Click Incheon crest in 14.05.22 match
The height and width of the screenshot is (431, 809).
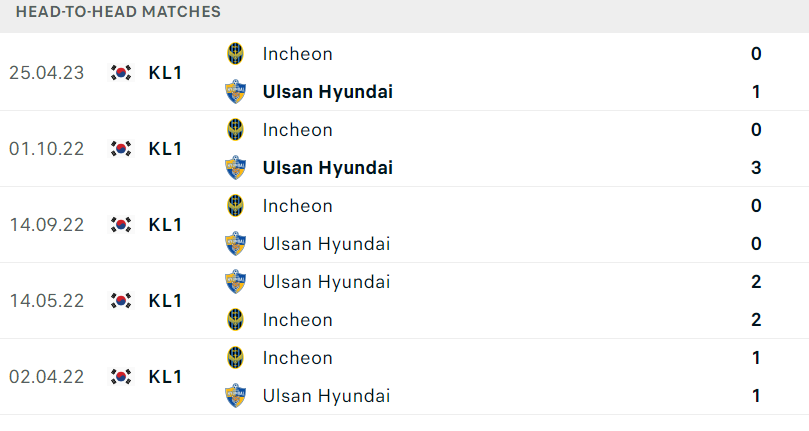pyautogui.click(x=235, y=320)
